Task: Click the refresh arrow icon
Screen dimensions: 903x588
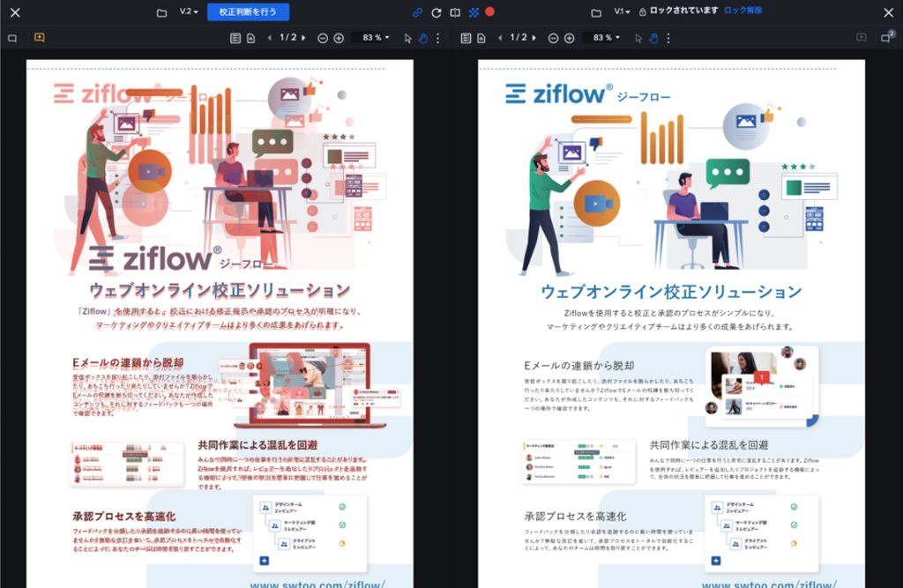Action: click(x=437, y=12)
